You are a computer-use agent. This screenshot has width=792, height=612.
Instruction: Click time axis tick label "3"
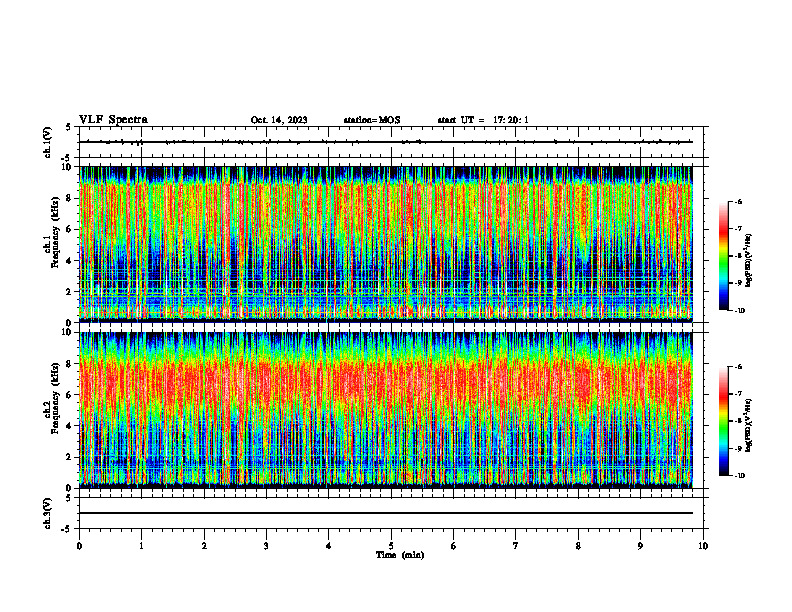pyautogui.click(x=266, y=546)
